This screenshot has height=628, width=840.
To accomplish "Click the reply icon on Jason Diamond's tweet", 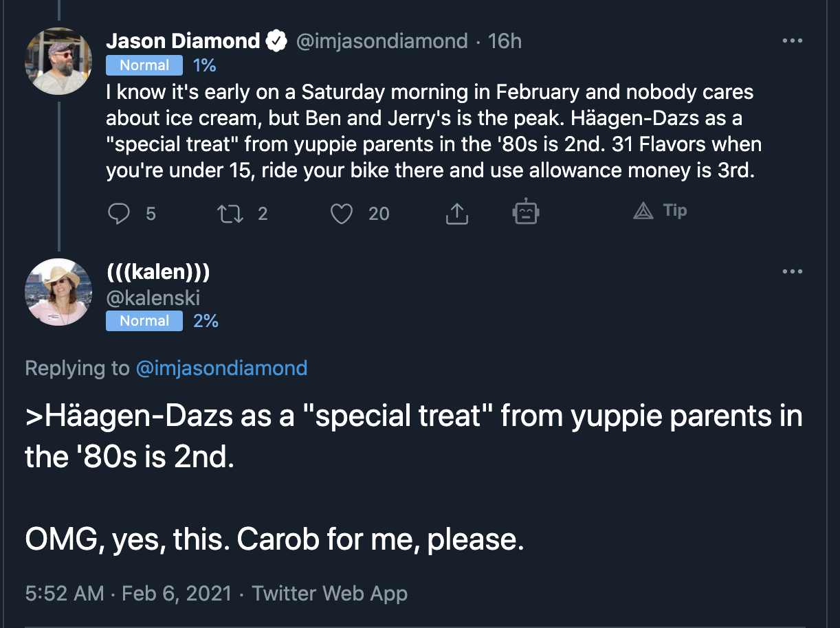I will point(120,214).
